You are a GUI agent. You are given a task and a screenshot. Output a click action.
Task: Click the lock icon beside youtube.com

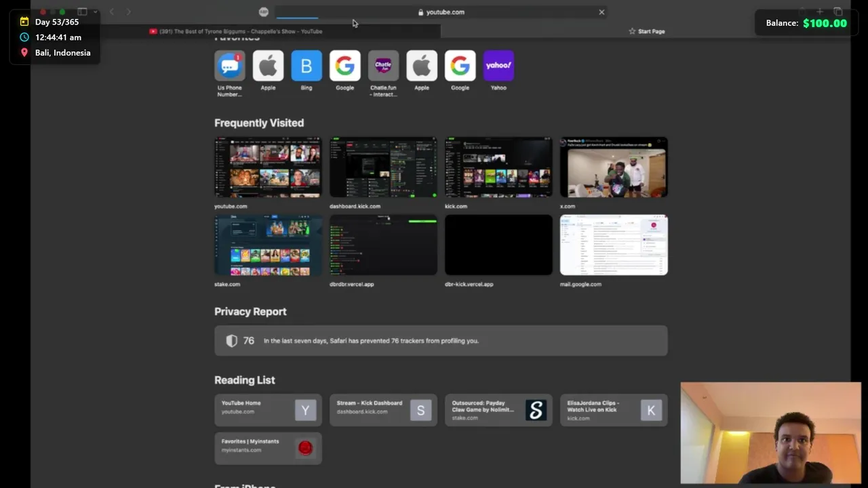point(421,12)
